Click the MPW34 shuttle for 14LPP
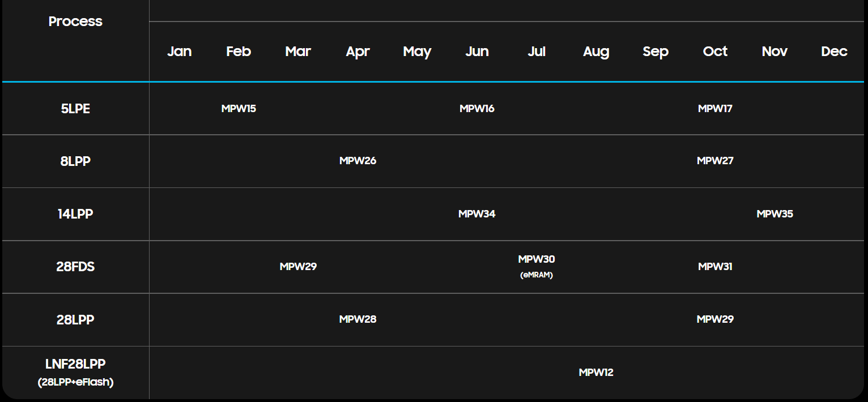 [x=476, y=214]
